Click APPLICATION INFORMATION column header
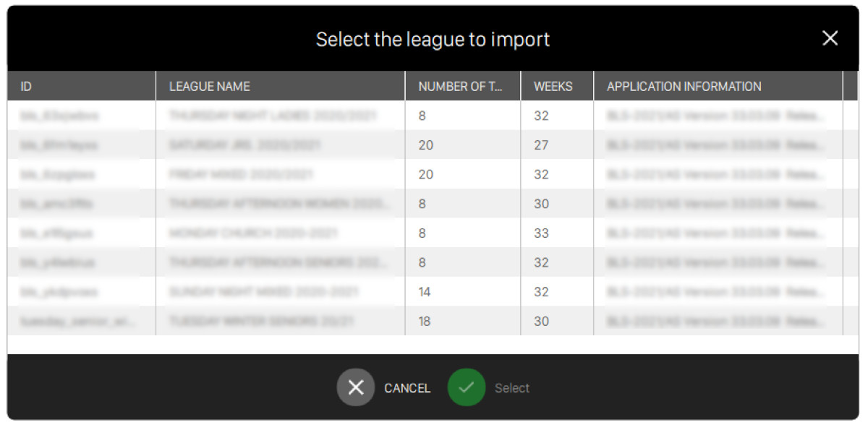868x430 pixels. [x=684, y=86]
